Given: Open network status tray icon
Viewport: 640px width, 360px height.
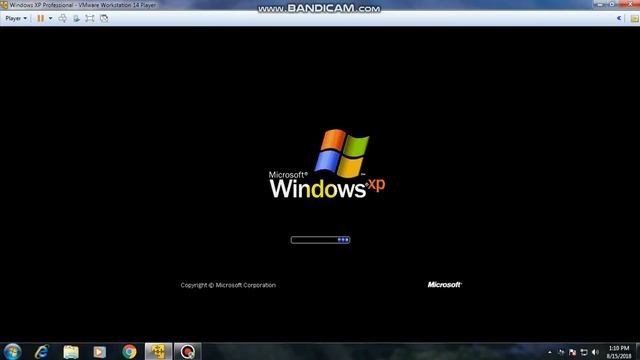Looking at the screenshot, I should (x=584, y=352).
